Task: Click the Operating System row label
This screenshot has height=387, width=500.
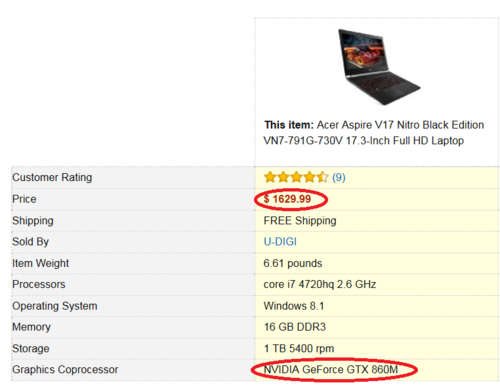Action: click(55, 306)
